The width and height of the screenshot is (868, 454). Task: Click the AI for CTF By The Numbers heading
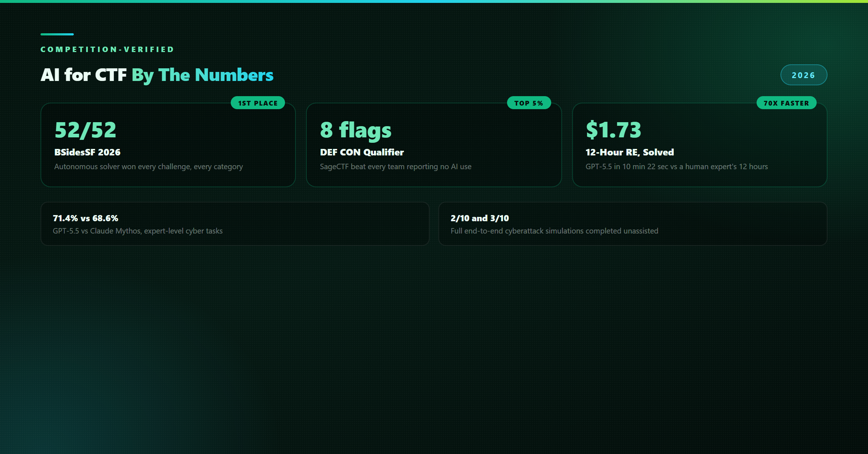pyautogui.click(x=157, y=75)
